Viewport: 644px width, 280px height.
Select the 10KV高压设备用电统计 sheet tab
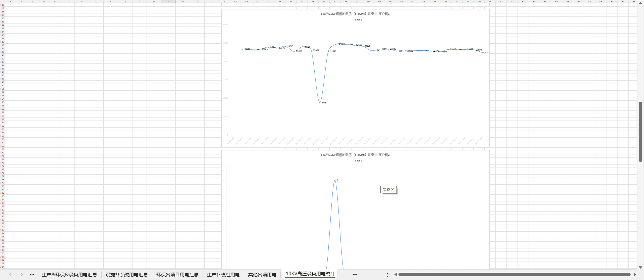click(310, 274)
